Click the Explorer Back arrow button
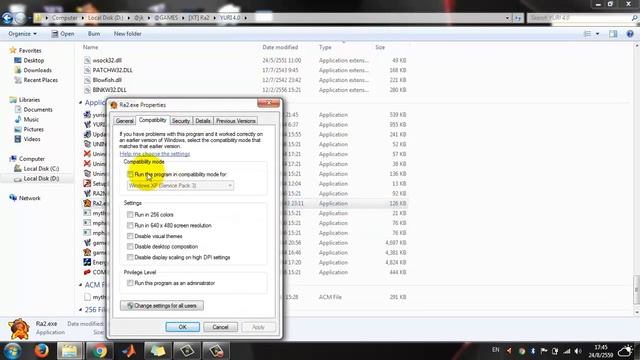The width and height of the screenshot is (640, 360). coord(7,18)
